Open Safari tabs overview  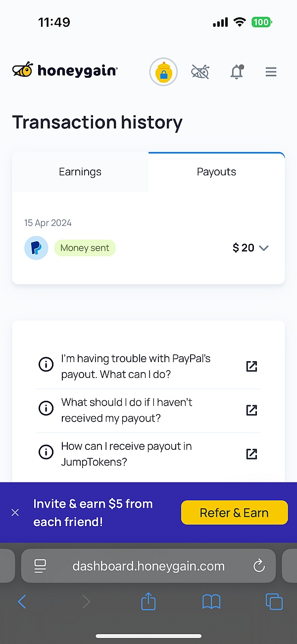pyautogui.click(x=274, y=602)
